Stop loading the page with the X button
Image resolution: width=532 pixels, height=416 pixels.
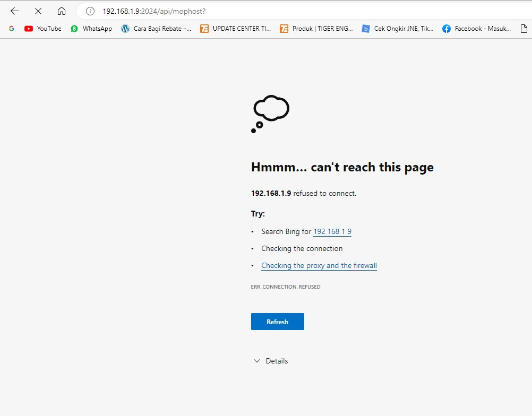pyautogui.click(x=38, y=11)
